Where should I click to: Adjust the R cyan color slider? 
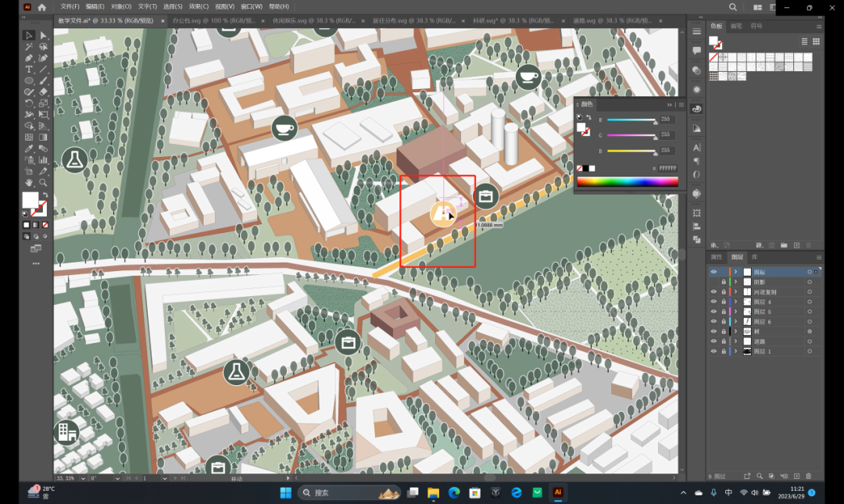click(631, 120)
